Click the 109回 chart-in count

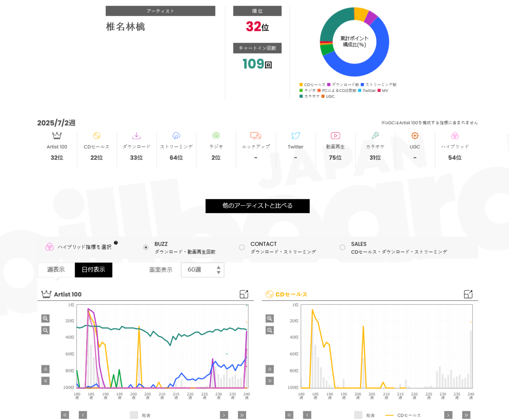tap(257, 64)
